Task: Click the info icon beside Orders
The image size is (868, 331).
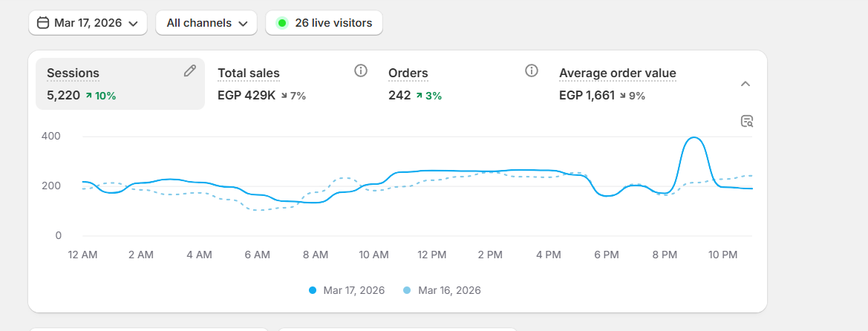Action: click(531, 71)
